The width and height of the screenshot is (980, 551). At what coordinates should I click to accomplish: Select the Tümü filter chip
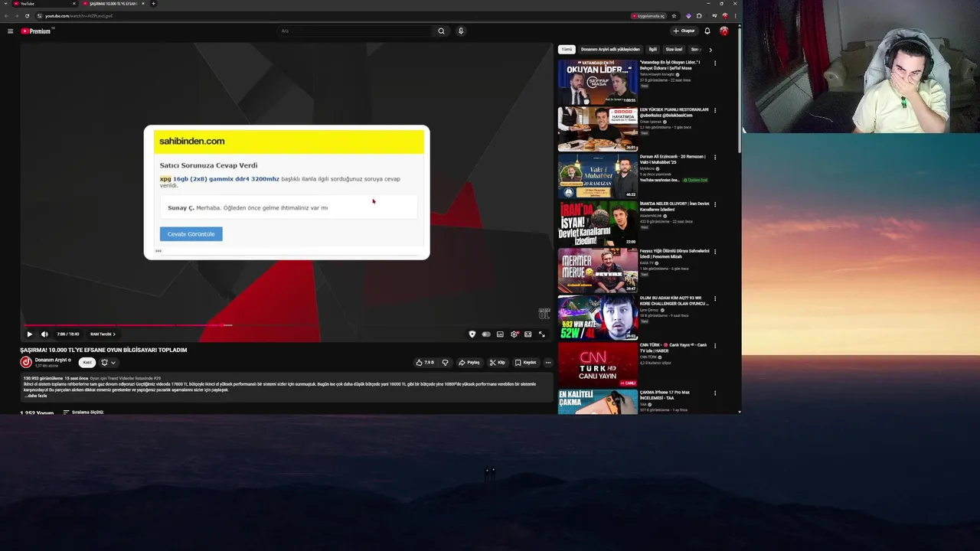click(567, 50)
